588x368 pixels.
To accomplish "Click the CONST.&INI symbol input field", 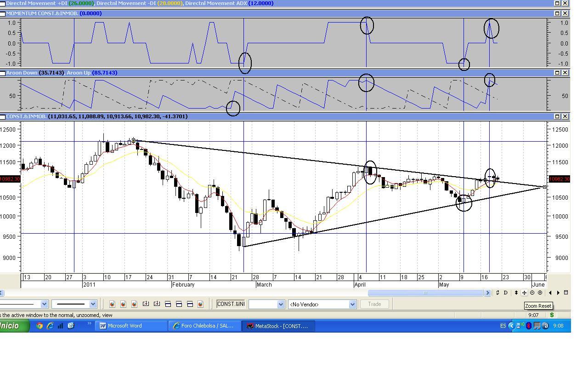I will pos(231,304).
